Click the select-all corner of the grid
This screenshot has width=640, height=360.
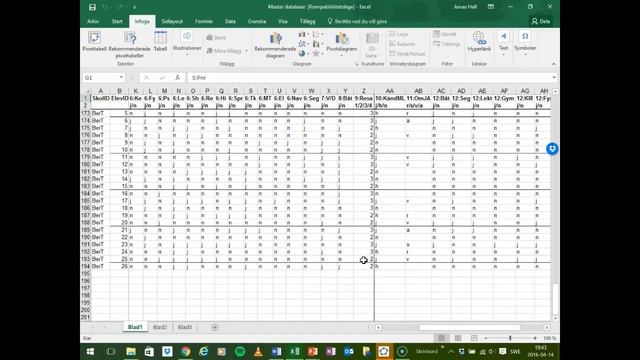point(86,91)
